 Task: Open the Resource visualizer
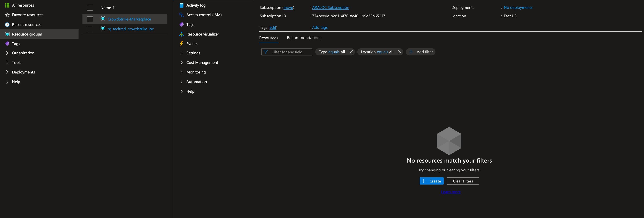pyautogui.click(x=203, y=34)
